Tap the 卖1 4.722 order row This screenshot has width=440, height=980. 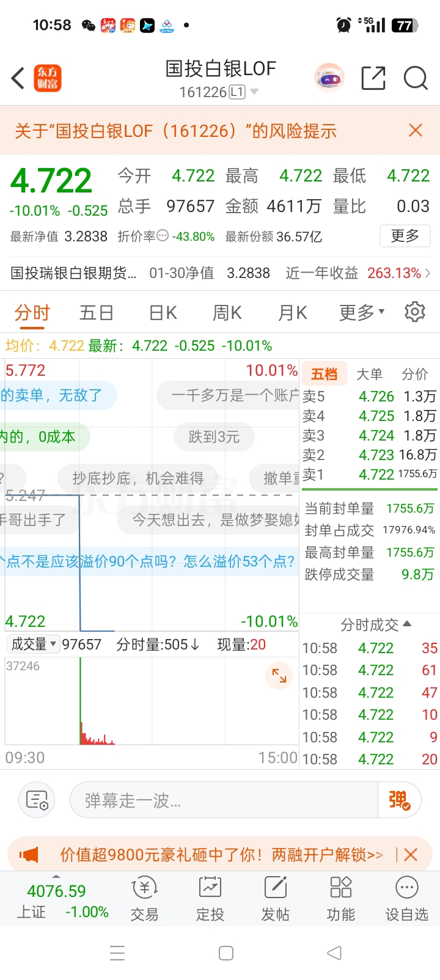[370, 474]
